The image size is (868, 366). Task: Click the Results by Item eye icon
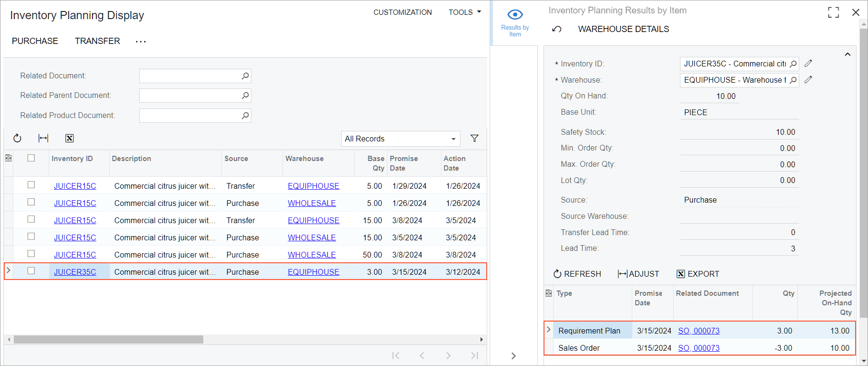[515, 15]
